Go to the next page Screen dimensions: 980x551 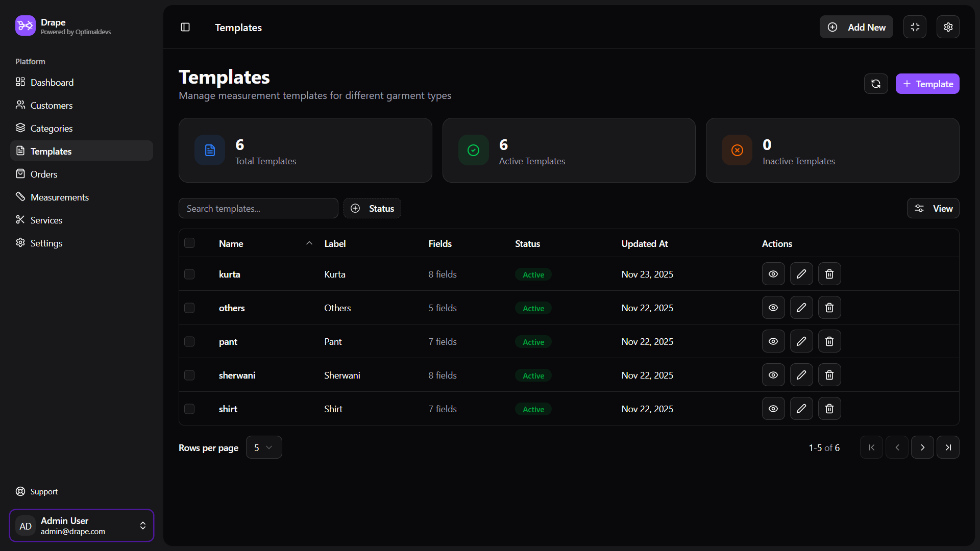click(x=922, y=447)
